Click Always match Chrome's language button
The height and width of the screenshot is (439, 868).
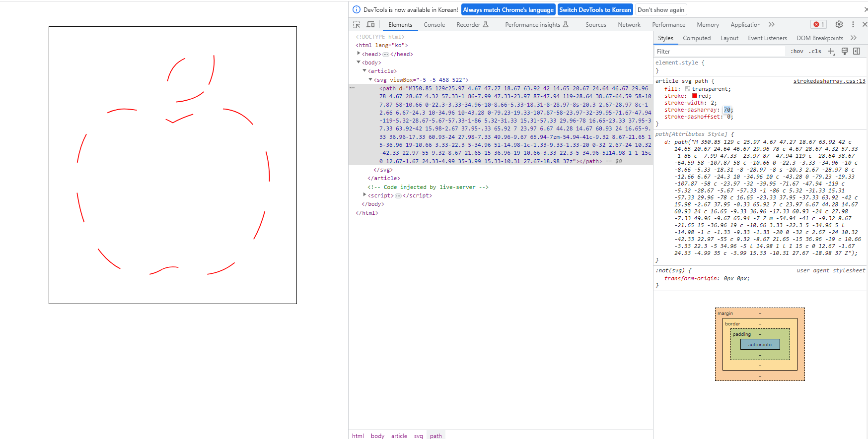[x=508, y=9]
